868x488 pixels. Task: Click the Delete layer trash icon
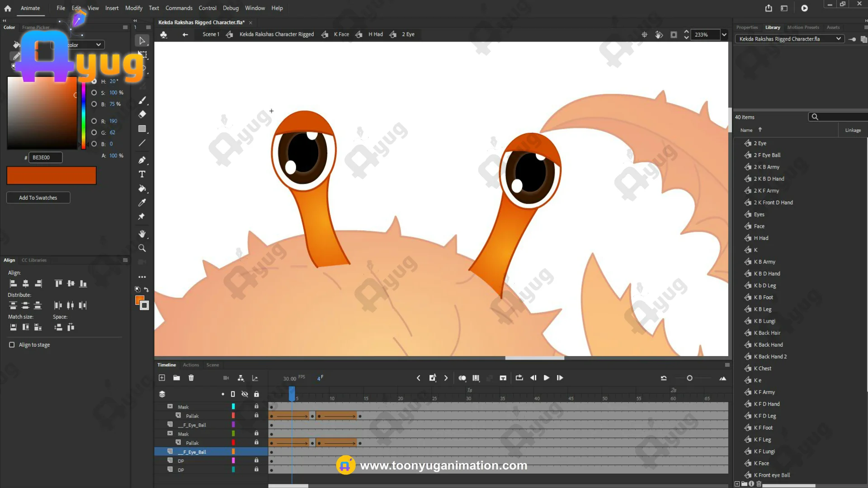[191, 378]
